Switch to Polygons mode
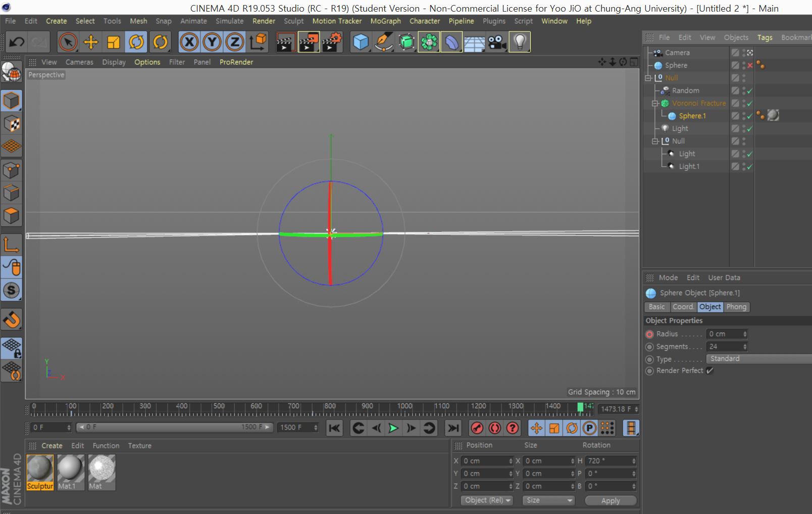This screenshot has width=812, height=514. [11, 216]
